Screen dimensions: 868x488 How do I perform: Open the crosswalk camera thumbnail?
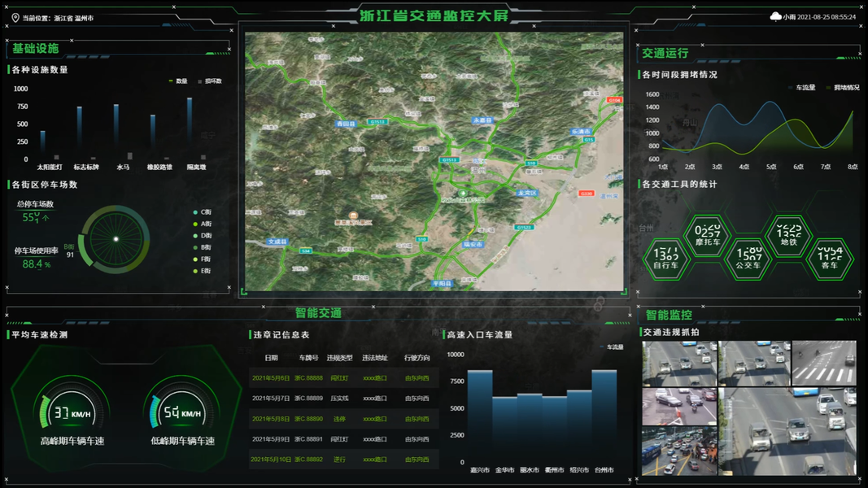(x=824, y=363)
